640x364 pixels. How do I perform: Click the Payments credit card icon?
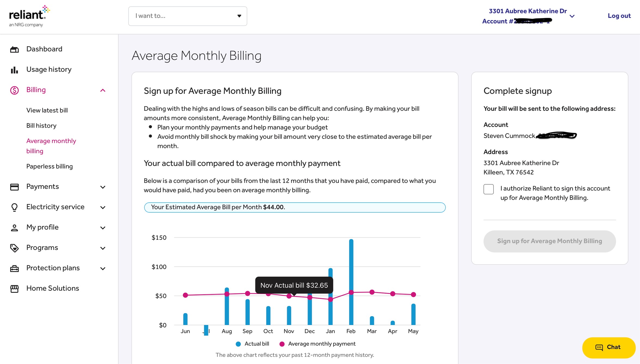click(14, 187)
